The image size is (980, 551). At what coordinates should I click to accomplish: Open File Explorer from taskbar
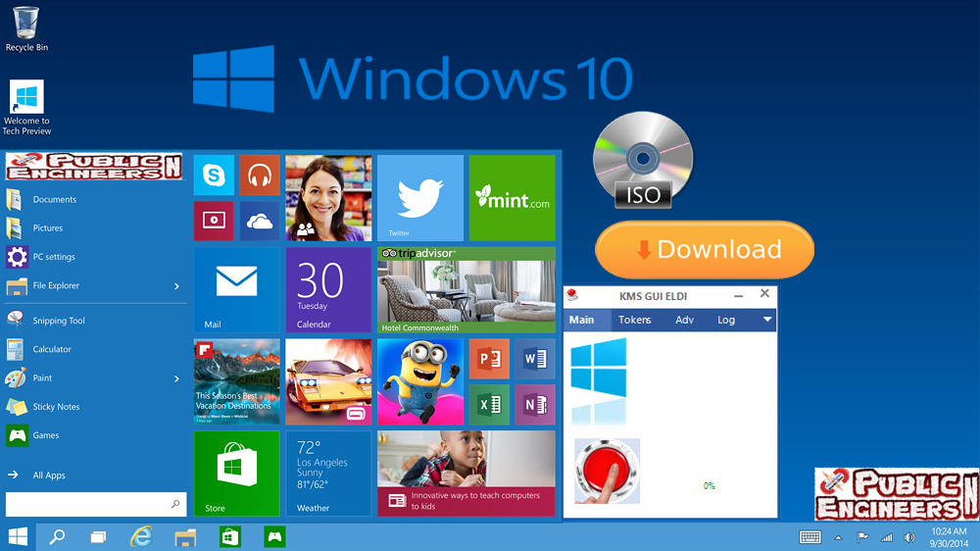[185, 536]
